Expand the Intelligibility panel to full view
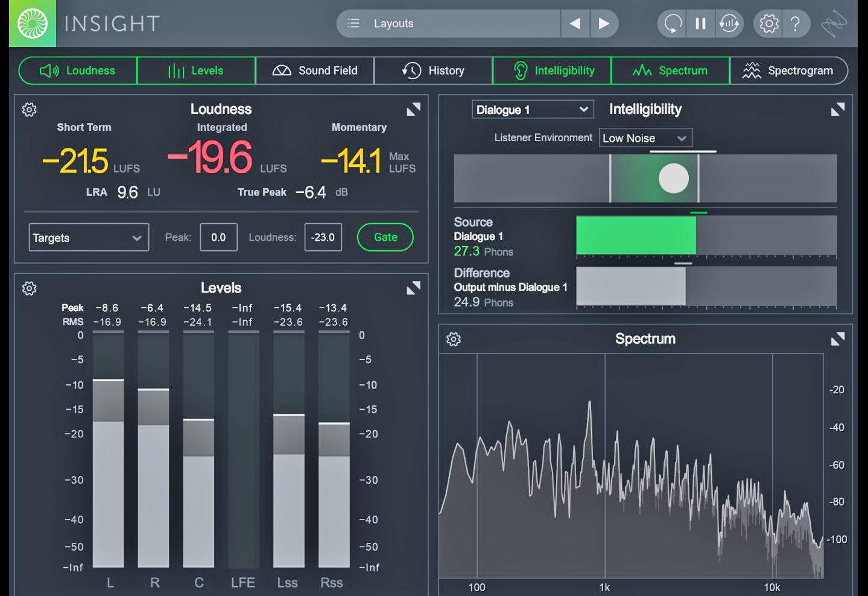Screen dimensions: 868x596 pyautogui.click(x=838, y=109)
